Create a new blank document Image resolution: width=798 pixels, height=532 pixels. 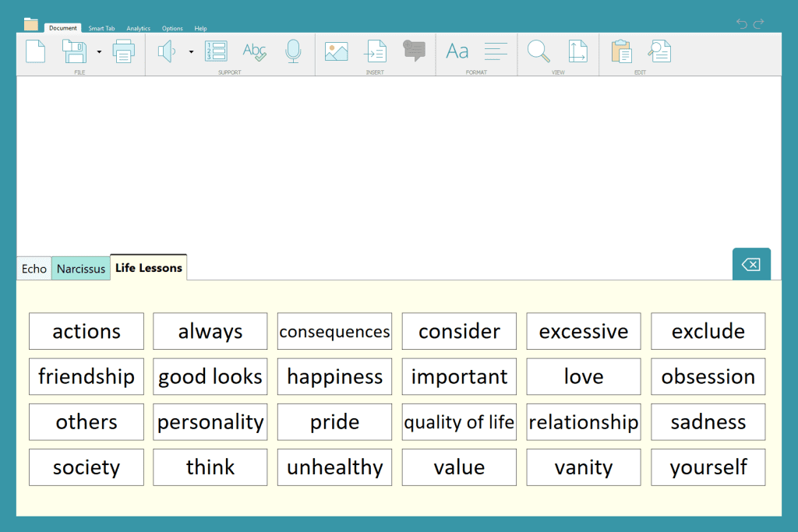coord(36,51)
